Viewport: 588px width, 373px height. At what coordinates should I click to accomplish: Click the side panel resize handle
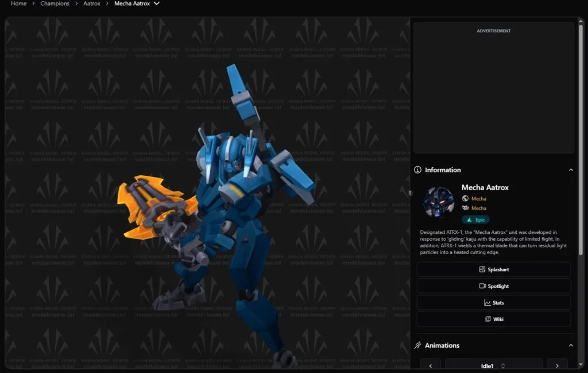(x=410, y=193)
